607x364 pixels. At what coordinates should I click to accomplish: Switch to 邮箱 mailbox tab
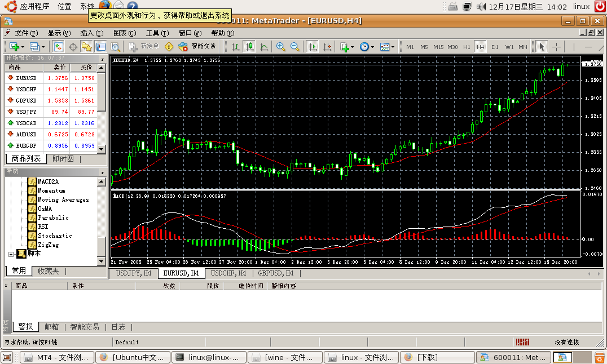coord(51,327)
